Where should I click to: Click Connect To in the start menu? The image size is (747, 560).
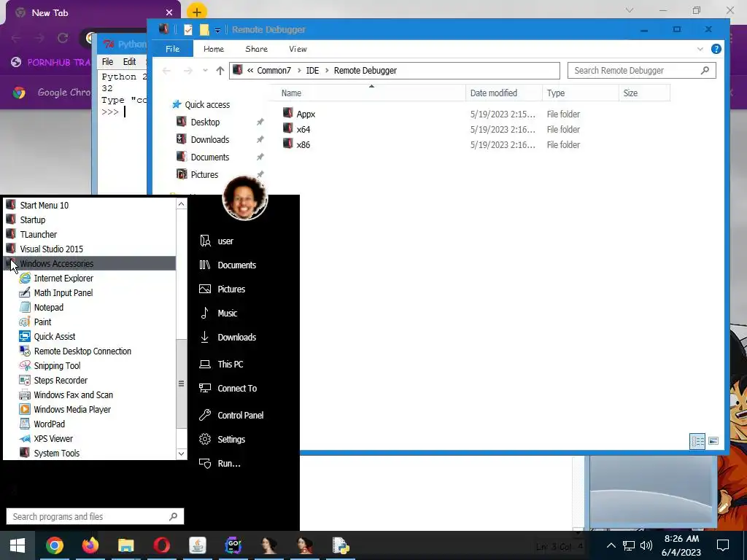click(237, 389)
